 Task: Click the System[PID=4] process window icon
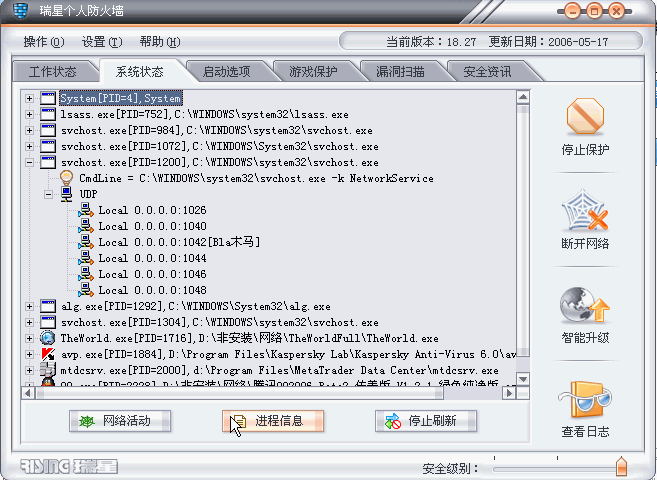(48, 98)
